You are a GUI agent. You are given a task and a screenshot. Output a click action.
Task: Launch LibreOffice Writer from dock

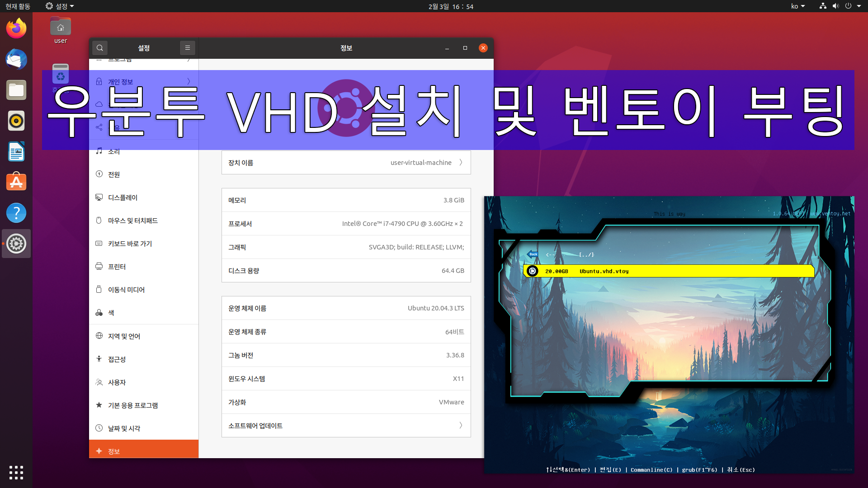click(x=16, y=151)
